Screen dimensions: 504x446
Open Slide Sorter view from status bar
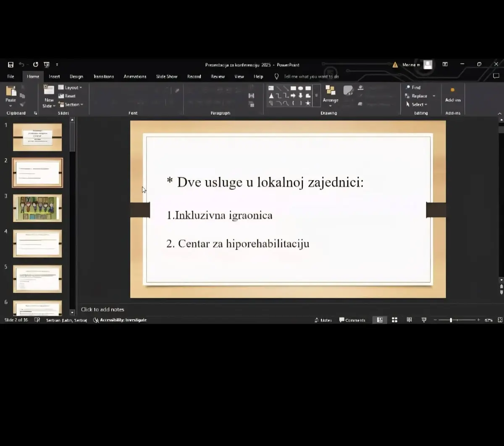[394, 320]
